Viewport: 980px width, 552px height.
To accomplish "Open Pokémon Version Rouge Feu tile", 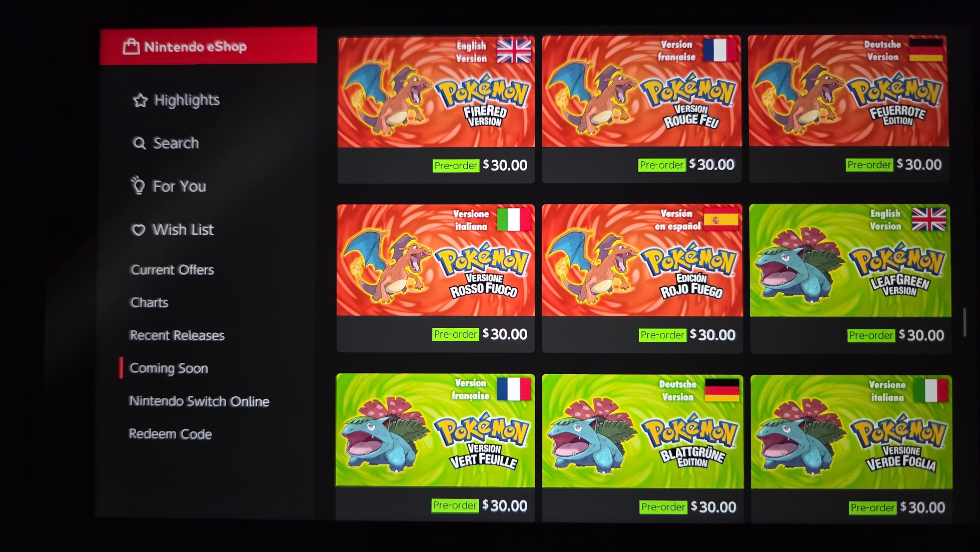I will click(x=642, y=109).
